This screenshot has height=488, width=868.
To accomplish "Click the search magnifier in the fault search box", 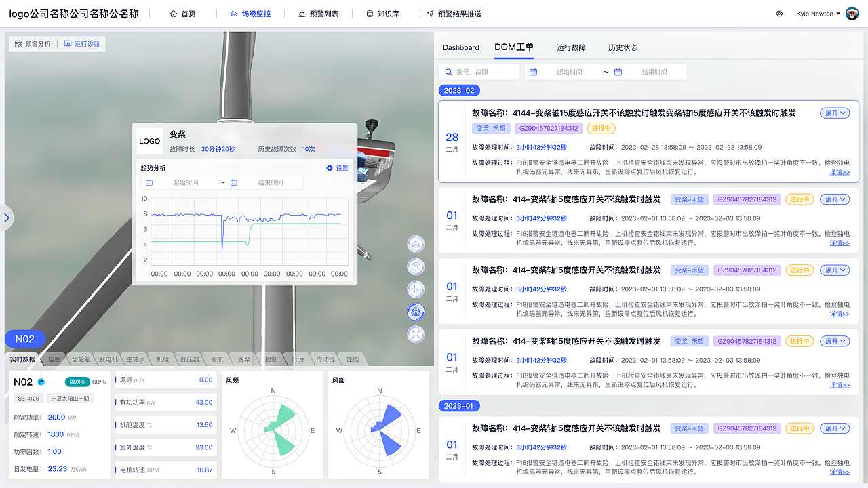I will [x=448, y=71].
